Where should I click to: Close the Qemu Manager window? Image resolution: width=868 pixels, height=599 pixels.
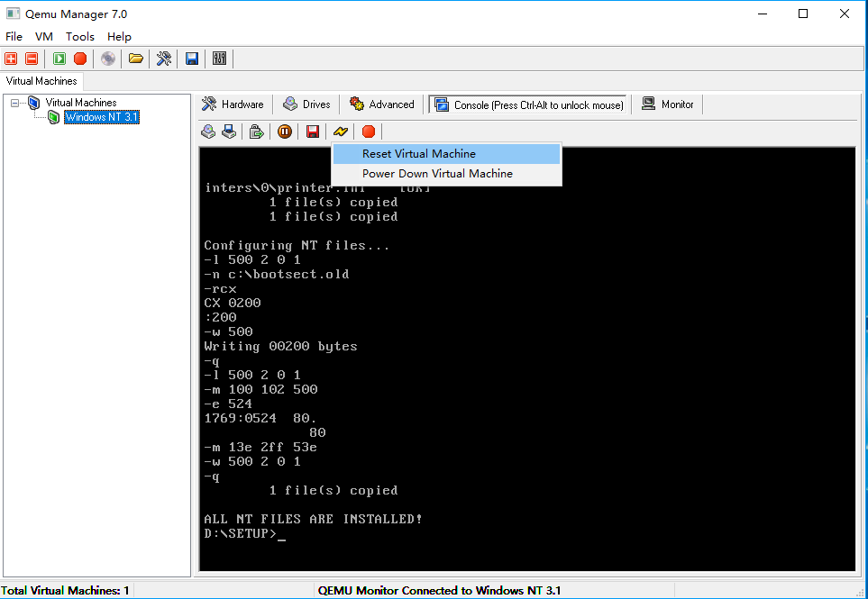click(845, 14)
